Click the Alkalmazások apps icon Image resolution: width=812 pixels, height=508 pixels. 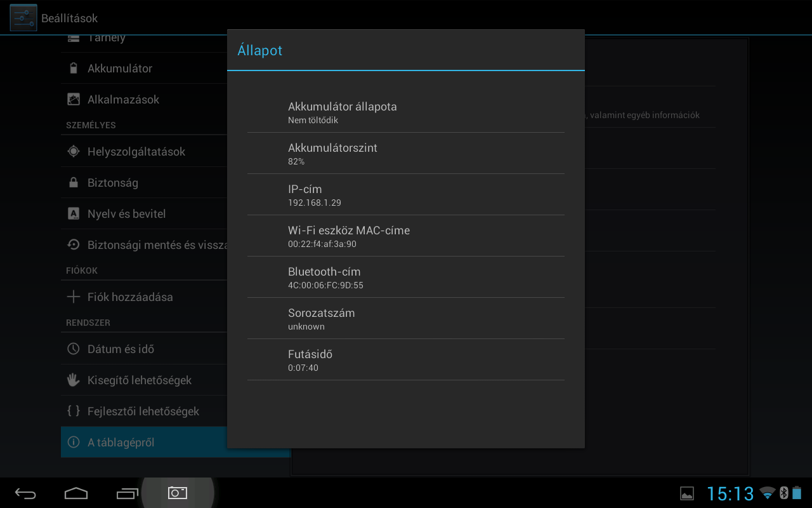74,100
